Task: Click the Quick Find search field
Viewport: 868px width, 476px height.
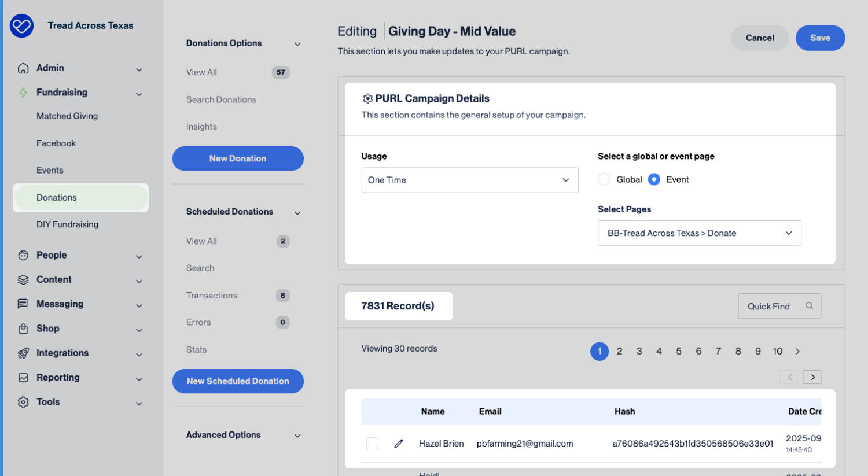Action: (770, 306)
